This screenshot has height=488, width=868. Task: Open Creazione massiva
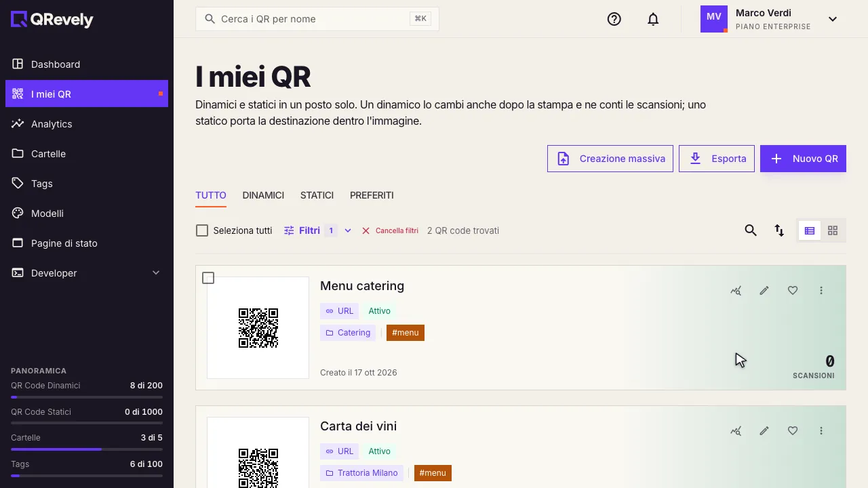(610, 159)
